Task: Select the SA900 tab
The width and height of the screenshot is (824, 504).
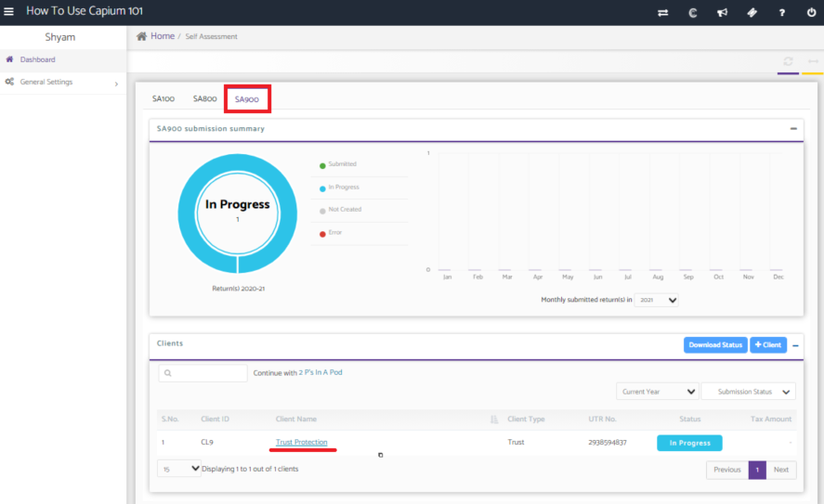Action: [247, 98]
